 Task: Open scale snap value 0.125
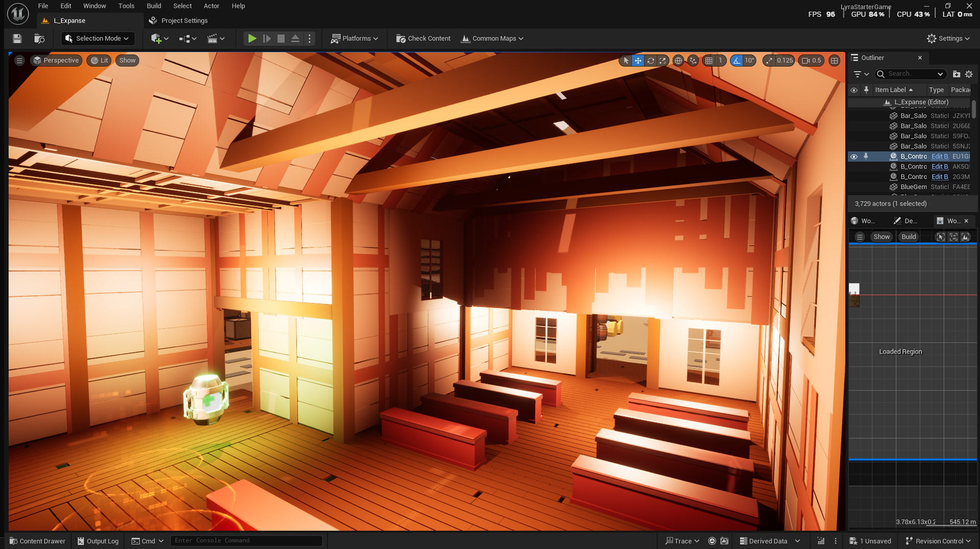pyautogui.click(x=785, y=60)
